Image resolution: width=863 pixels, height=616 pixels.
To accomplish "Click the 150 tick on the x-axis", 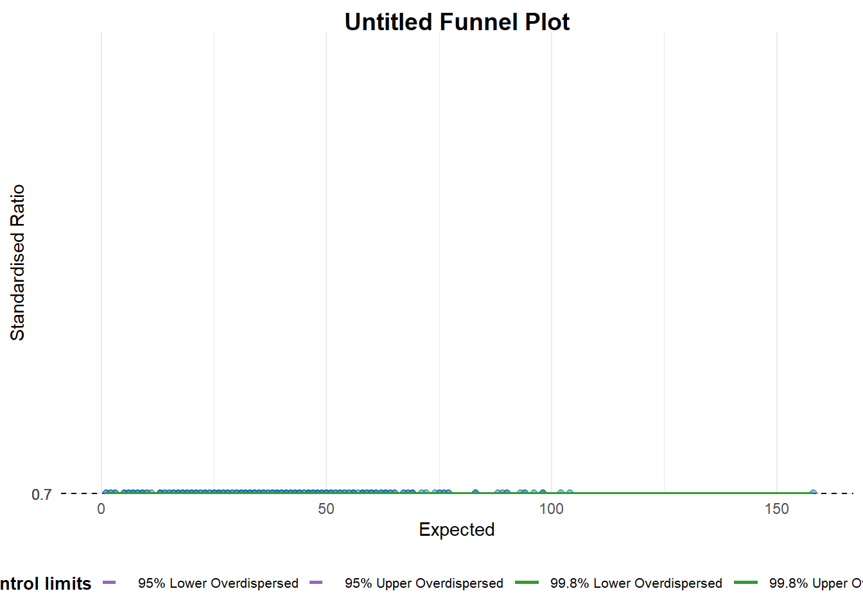I will point(776,509).
